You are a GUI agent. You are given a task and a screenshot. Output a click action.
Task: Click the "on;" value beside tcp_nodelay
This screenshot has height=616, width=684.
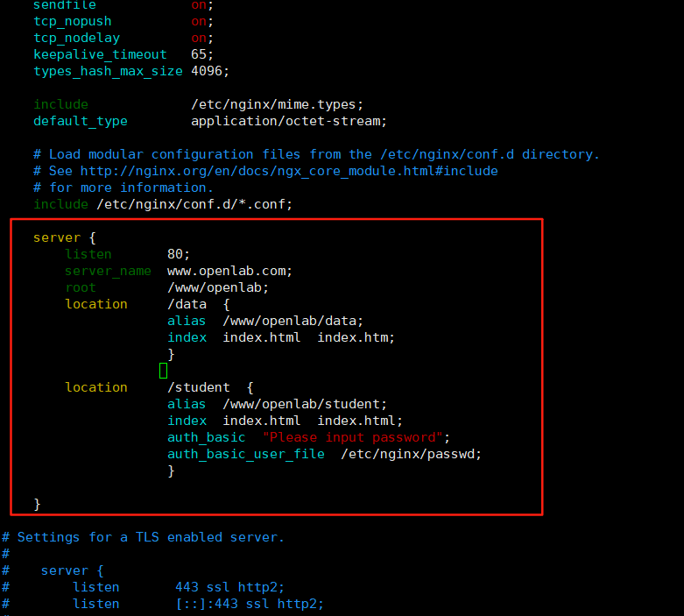click(202, 38)
